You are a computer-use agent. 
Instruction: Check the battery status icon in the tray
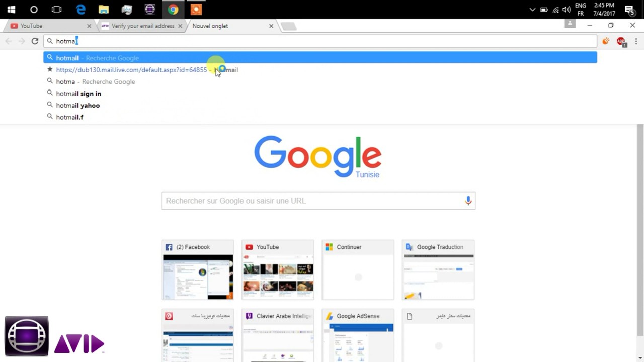[x=544, y=10]
